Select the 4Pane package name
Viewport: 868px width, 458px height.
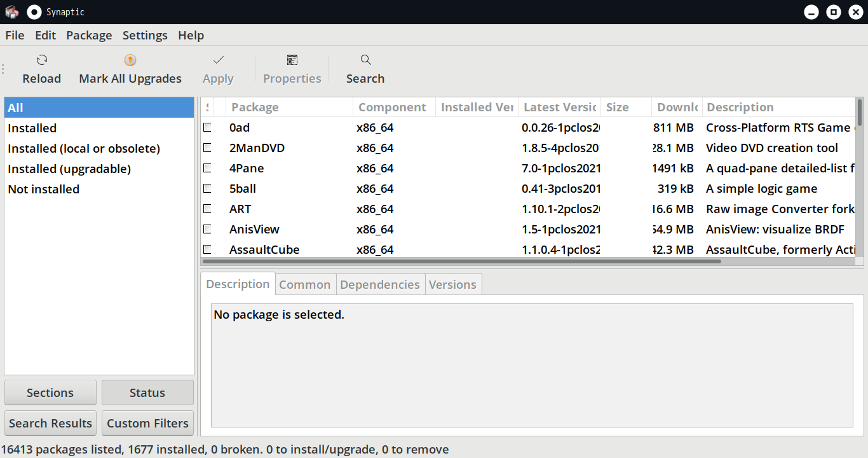pyautogui.click(x=247, y=168)
